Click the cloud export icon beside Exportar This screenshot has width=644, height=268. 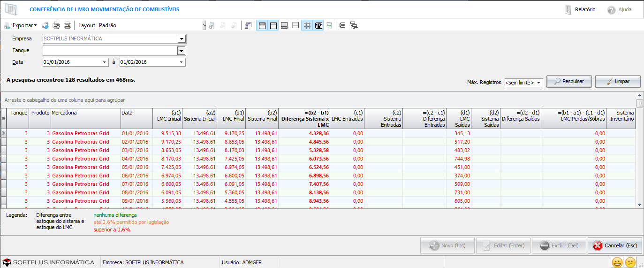click(x=45, y=25)
